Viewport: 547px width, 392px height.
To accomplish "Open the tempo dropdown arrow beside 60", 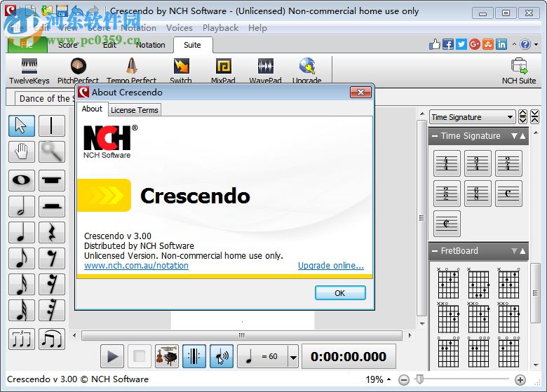I will click(x=293, y=356).
